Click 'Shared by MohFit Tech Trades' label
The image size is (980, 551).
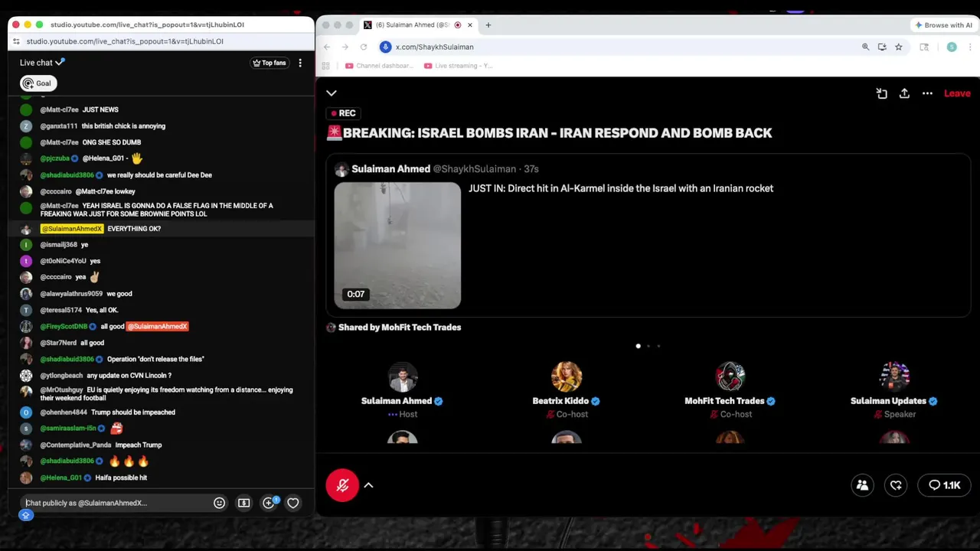tap(400, 328)
